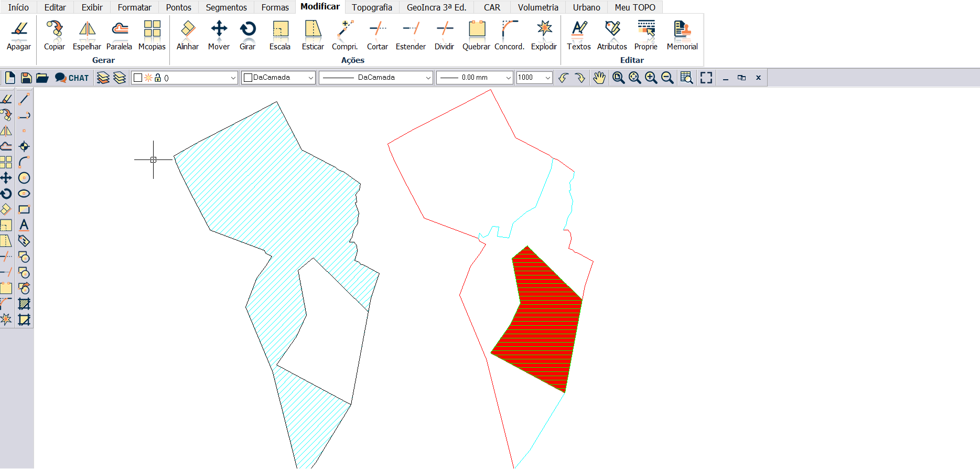Select the Cortar trim tool
The width and height of the screenshot is (980, 469).
[377, 35]
